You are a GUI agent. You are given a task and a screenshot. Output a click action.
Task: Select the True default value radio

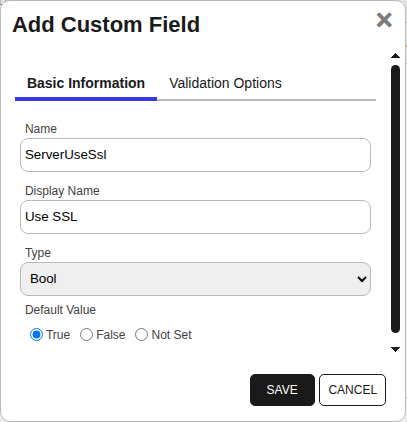pyautogui.click(x=36, y=335)
